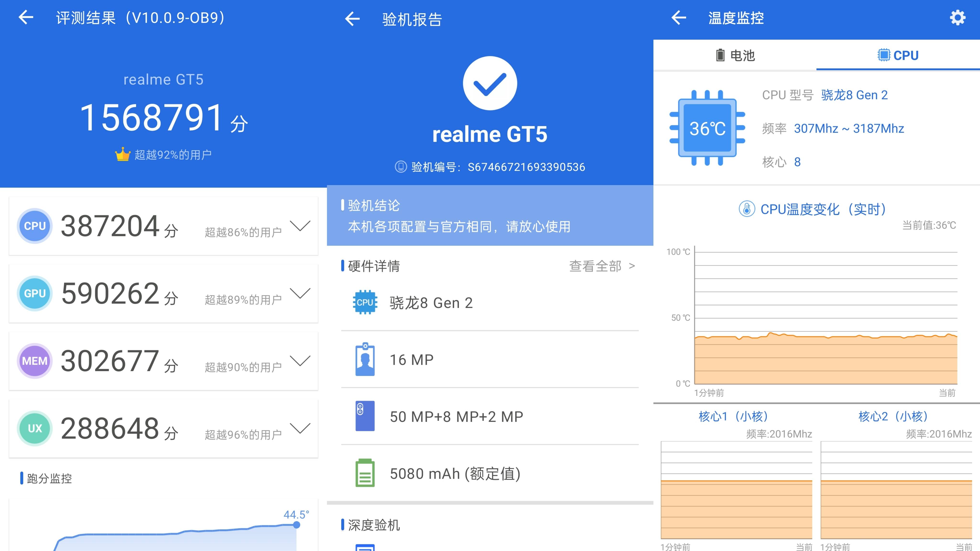Tap the CPU 型号 骁龙8 Gen 2 value

pos(854,95)
